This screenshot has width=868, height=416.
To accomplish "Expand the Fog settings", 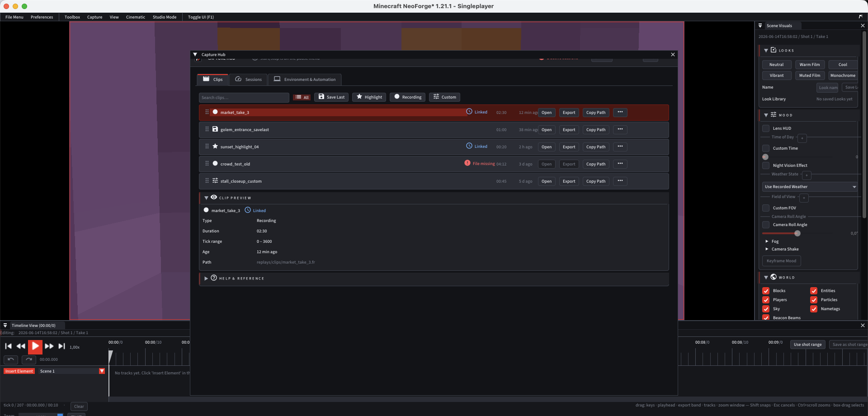I will coord(767,241).
